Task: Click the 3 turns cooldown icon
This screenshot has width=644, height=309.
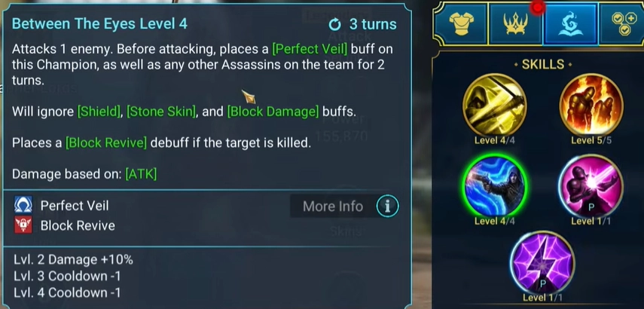Action: tap(334, 25)
